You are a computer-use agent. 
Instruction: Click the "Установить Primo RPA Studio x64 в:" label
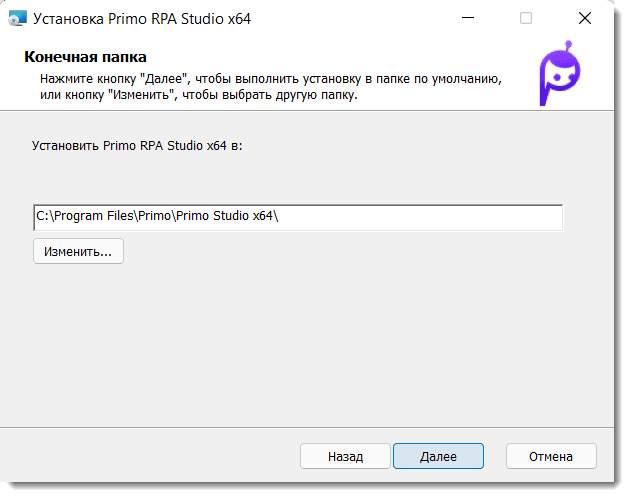coord(138,145)
